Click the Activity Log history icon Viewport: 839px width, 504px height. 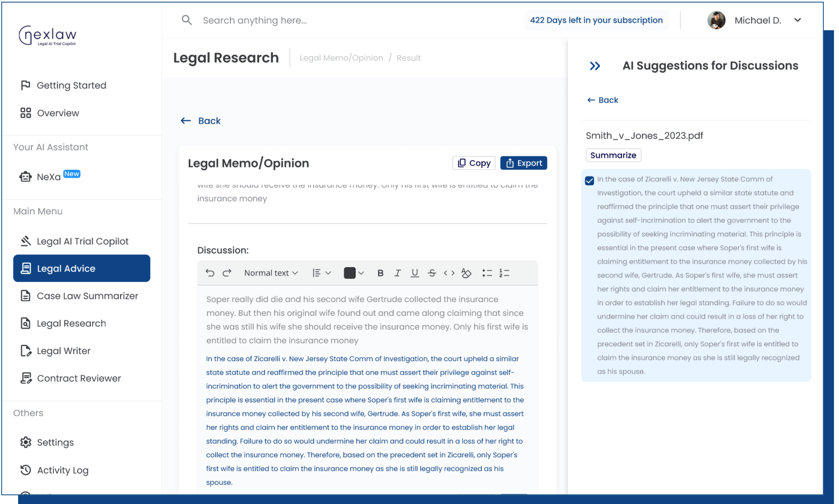coord(26,470)
